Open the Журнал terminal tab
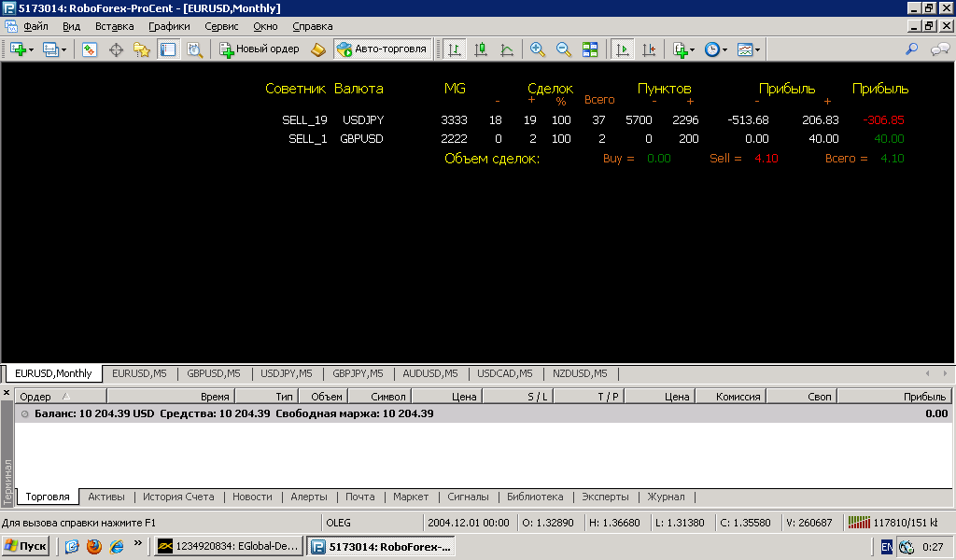 tap(666, 497)
